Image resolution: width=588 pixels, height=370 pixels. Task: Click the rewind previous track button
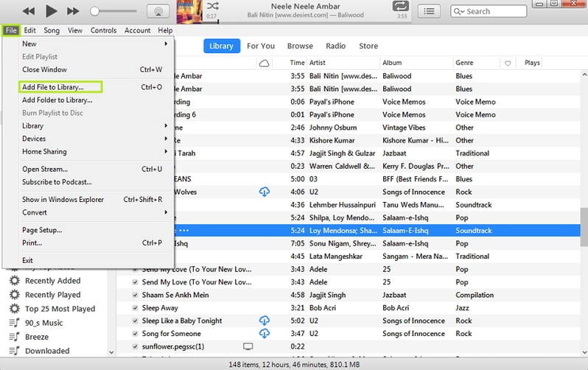point(29,11)
